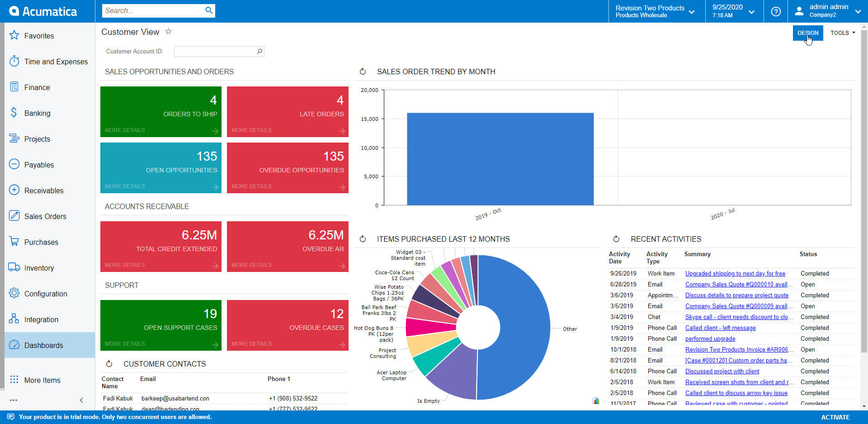The image size is (868, 424).
Task: Open the chart export icon below the pie chart
Action: pyautogui.click(x=596, y=400)
